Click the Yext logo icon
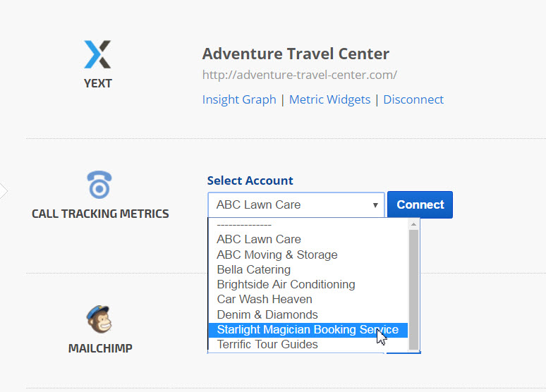The width and height of the screenshot is (546, 392). [97, 55]
